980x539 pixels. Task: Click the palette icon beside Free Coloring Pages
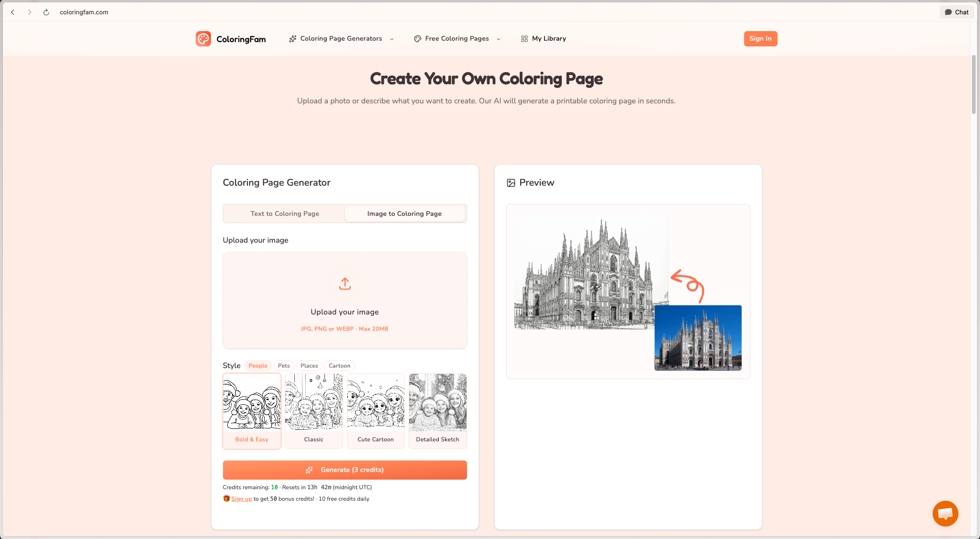[417, 38]
